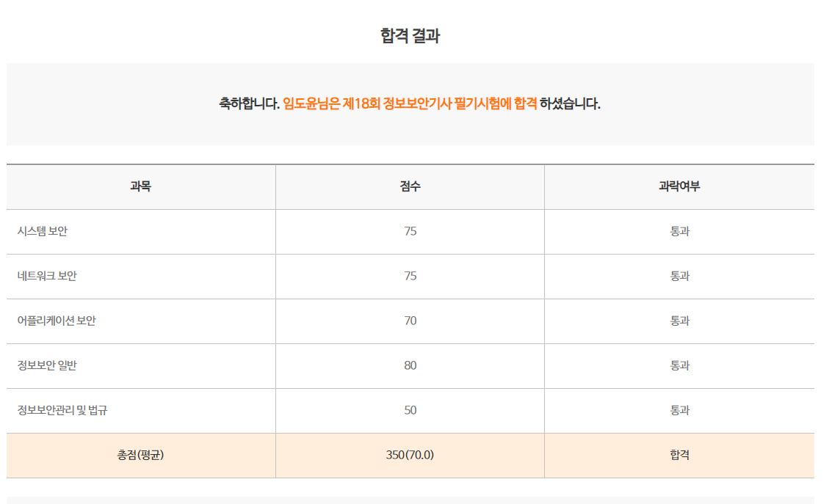Click the 총점(평균) total label cell
The width and height of the screenshot is (832, 504).
[x=141, y=456]
